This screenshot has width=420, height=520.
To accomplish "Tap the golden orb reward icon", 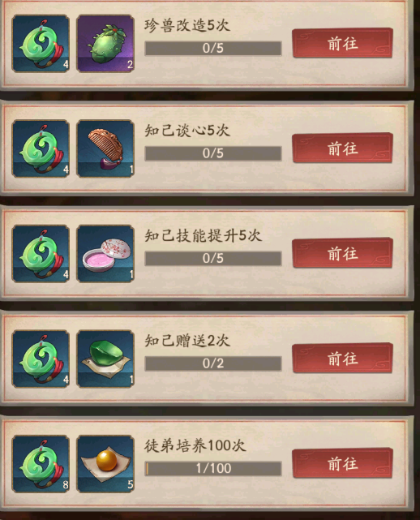I will (x=105, y=464).
